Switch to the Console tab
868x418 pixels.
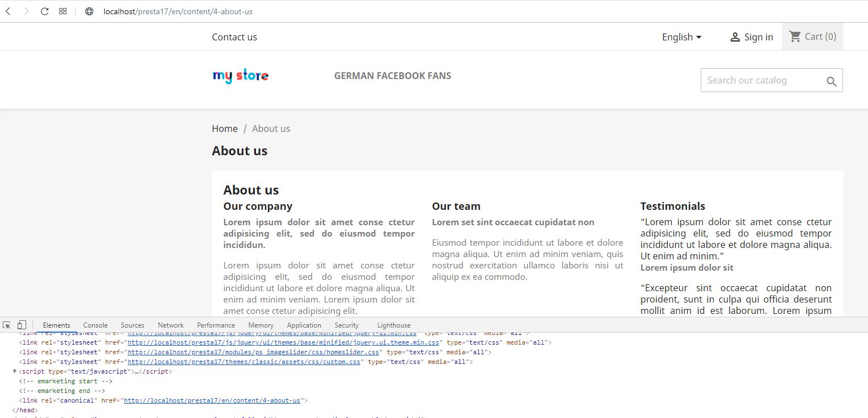[x=95, y=325]
